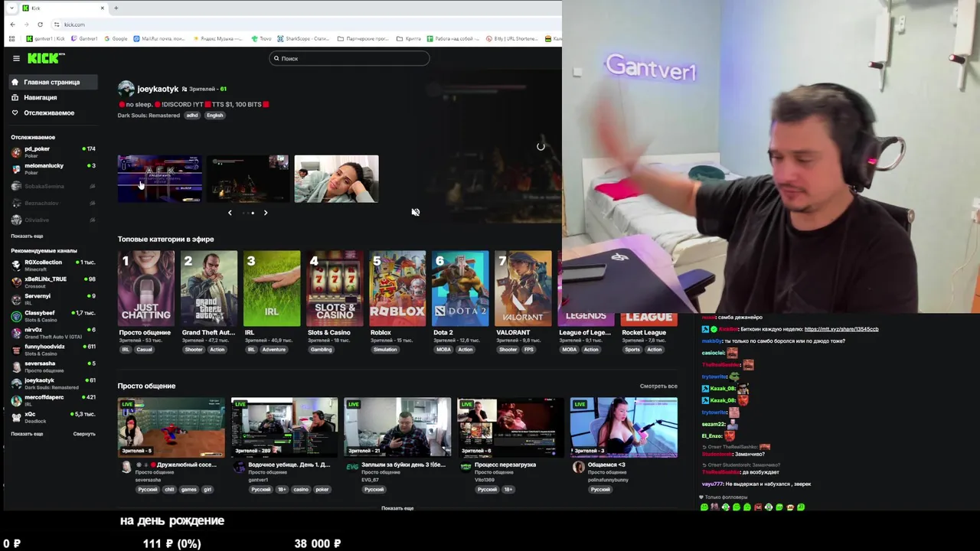Screen dimensions: 980x551
Task: Select featured thumbnail with woman's face
Action: tap(336, 178)
